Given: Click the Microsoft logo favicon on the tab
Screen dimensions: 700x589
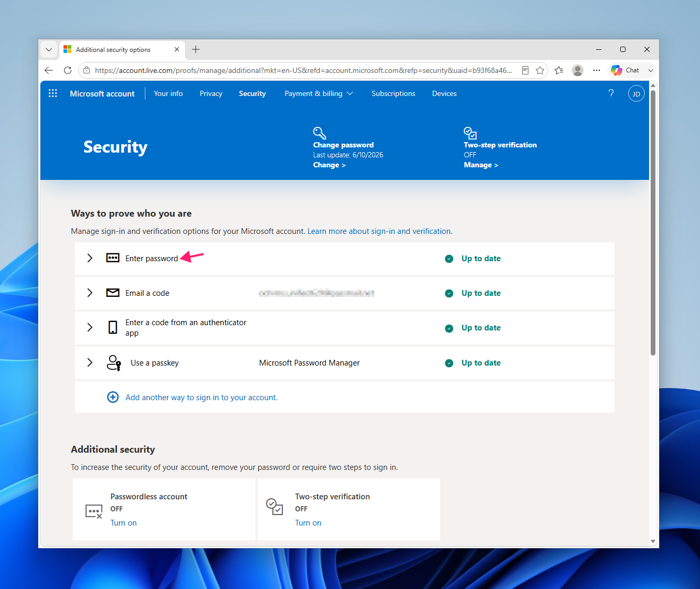Looking at the screenshot, I should (x=67, y=49).
